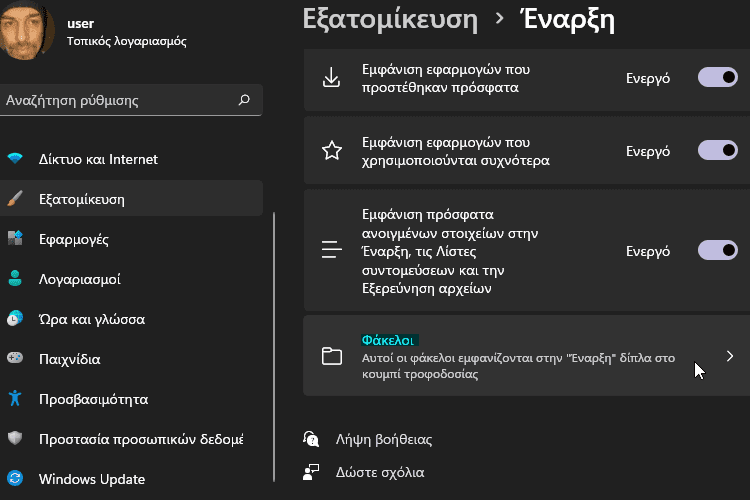Toggle recently opened items in Έναρξη setting
Viewport: 750px width, 500px height.
[717, 250]
